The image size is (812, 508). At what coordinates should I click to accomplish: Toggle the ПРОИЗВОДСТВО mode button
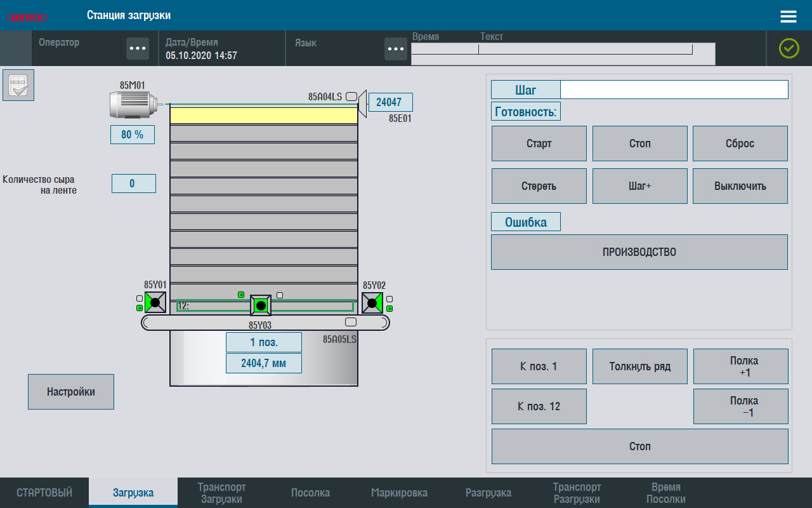click(x=639, y=252)
